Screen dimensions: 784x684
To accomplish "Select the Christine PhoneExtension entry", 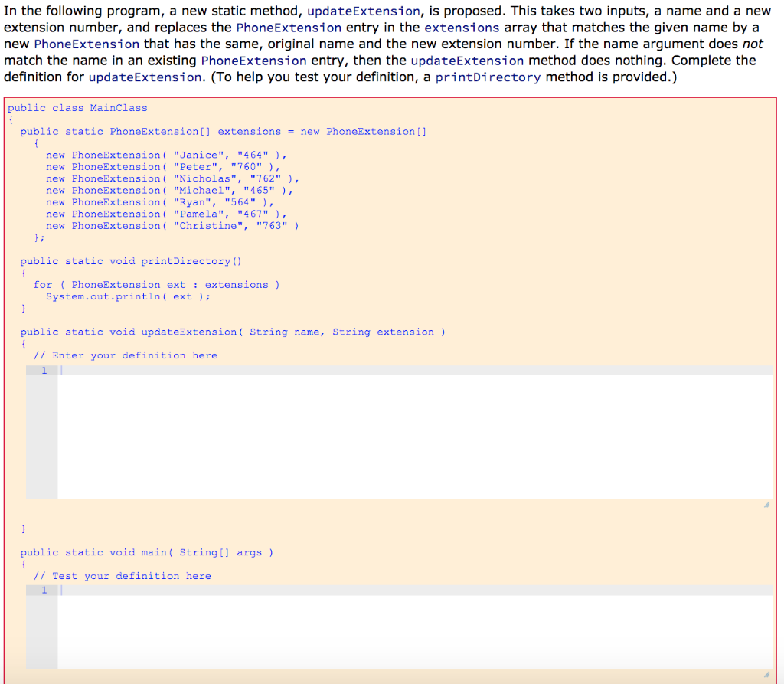I will pyautogui.click(x=172, y=225).
